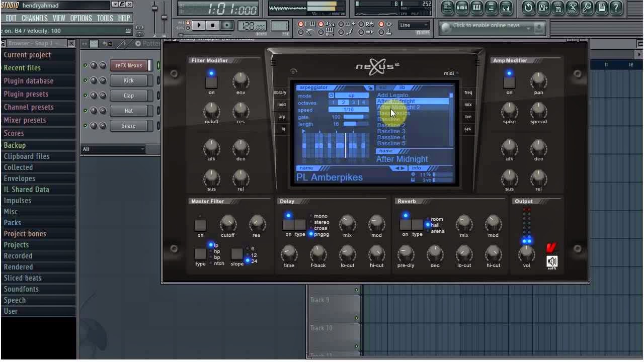Click the live button on Nexus display
644x362 pixels.
click(468, 117)
